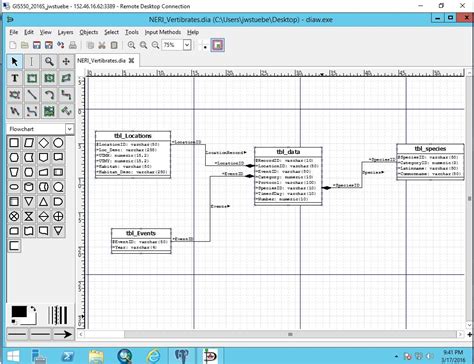Open the 75% zoom level dropdown
The image size is (474, 364).
click(x=187, y=45)
